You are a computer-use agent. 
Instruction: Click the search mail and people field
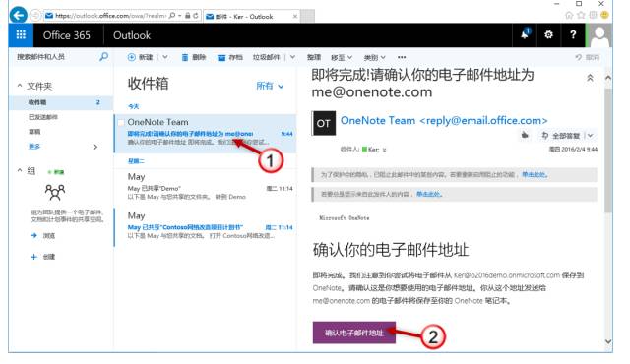[56, 57]
